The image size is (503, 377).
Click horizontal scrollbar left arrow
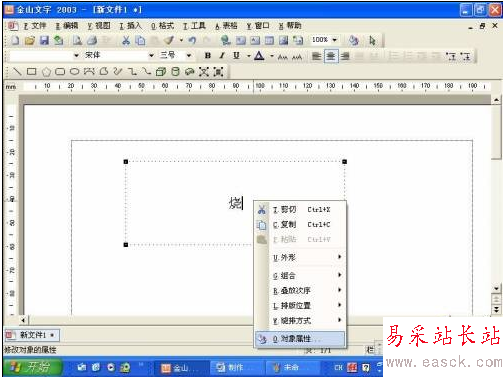tap(23, 320)
